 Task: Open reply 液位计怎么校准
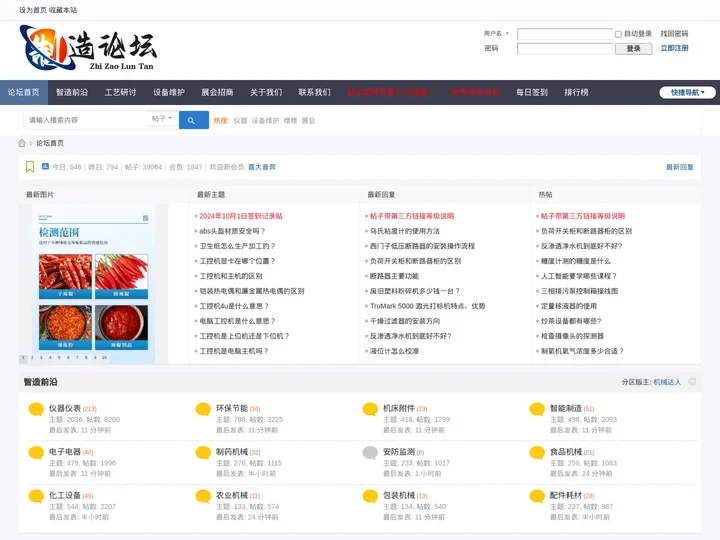pos(394,351)
